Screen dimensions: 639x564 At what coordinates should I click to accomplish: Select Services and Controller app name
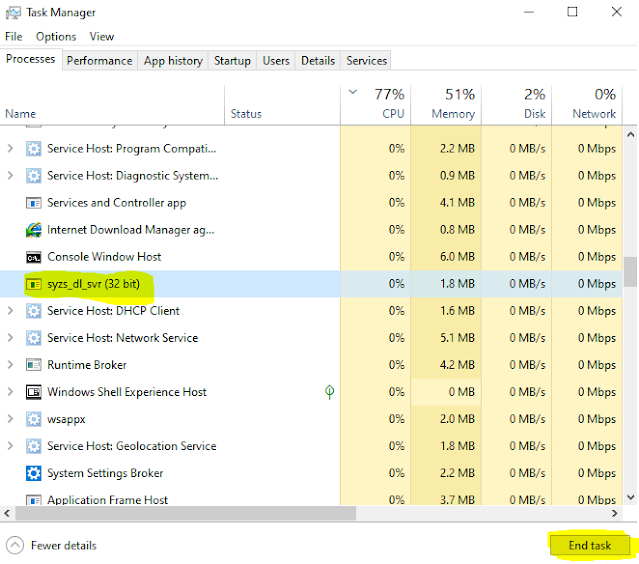117,203
